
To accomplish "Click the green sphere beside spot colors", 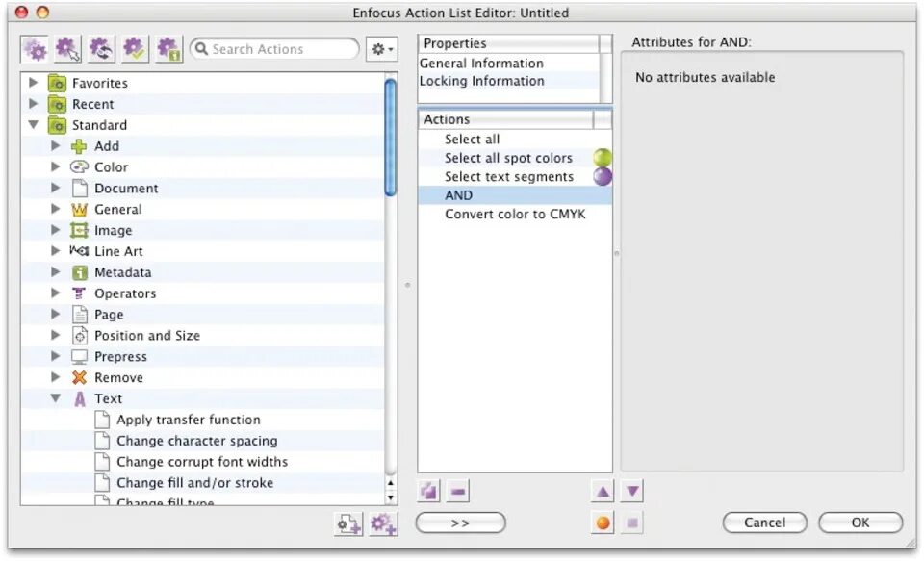I will [603, 158].
